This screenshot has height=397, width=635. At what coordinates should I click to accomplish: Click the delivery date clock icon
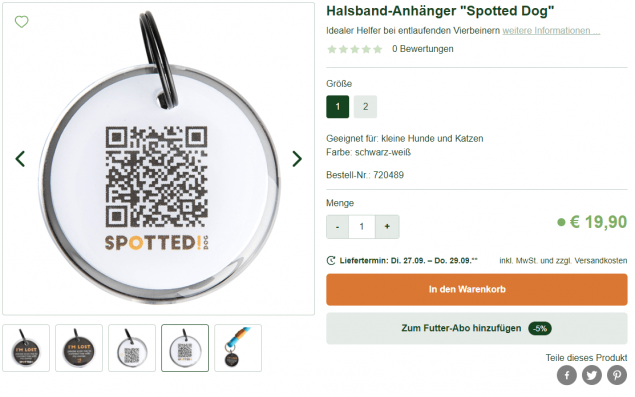[331, 260]
